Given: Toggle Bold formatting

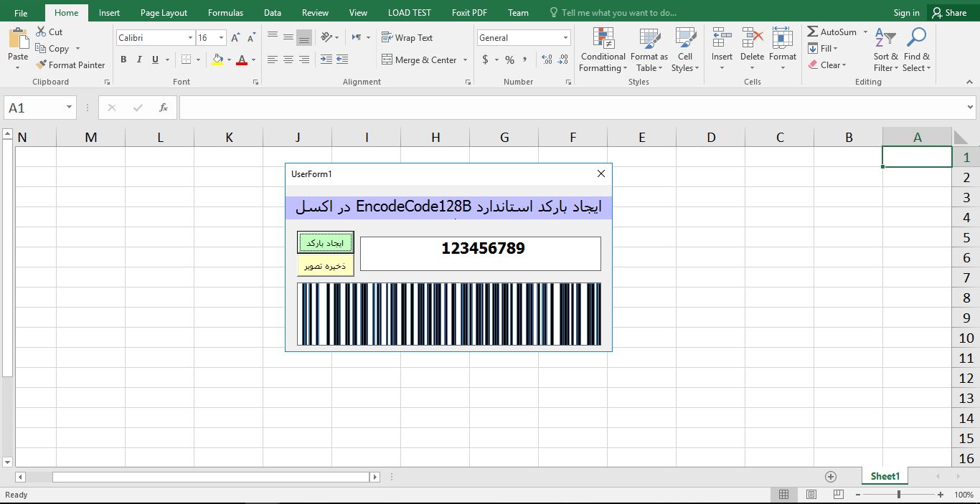Looking at the screenshot, I should [x=123, y=60].
